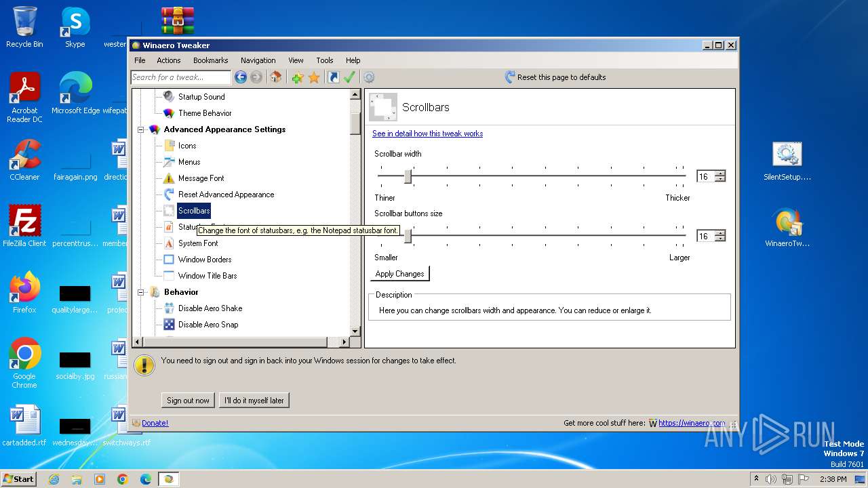Select FileZilla Client desktop icon

pyautogui.click(x=24, y=226)
